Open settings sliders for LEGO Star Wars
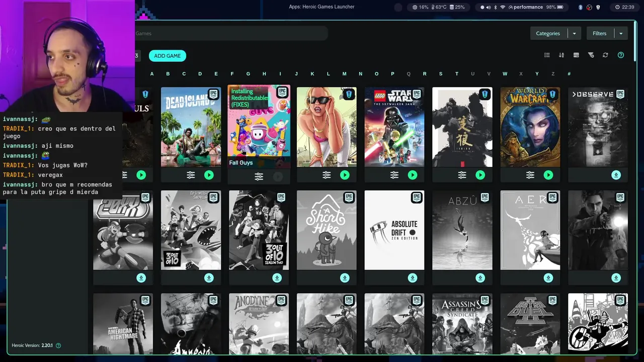Screen dimensions: 644x362 tap(394, 175)
